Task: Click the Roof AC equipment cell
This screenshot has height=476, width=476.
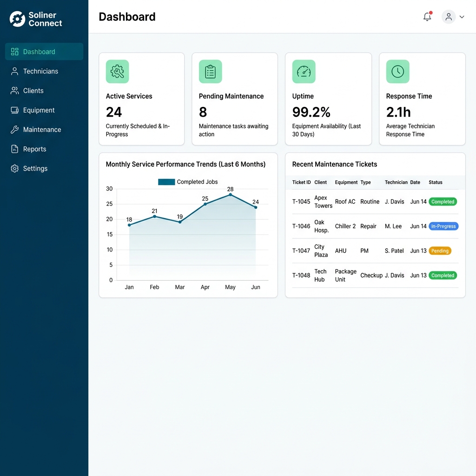Action: coord(345,202)
